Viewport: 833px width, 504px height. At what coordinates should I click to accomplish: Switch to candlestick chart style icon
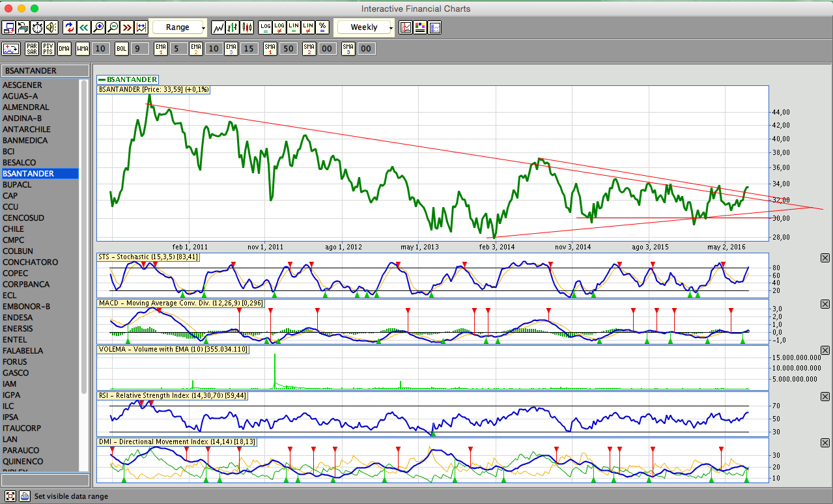(247, 27)
